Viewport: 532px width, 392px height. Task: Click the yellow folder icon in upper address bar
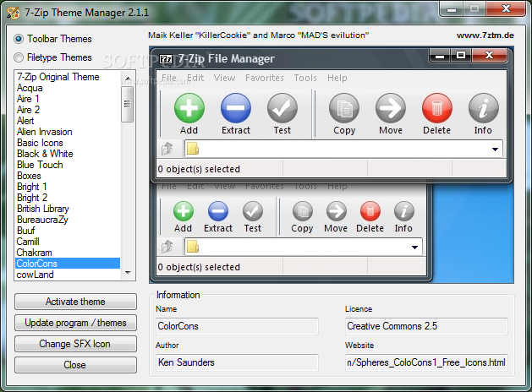(193, 149)
